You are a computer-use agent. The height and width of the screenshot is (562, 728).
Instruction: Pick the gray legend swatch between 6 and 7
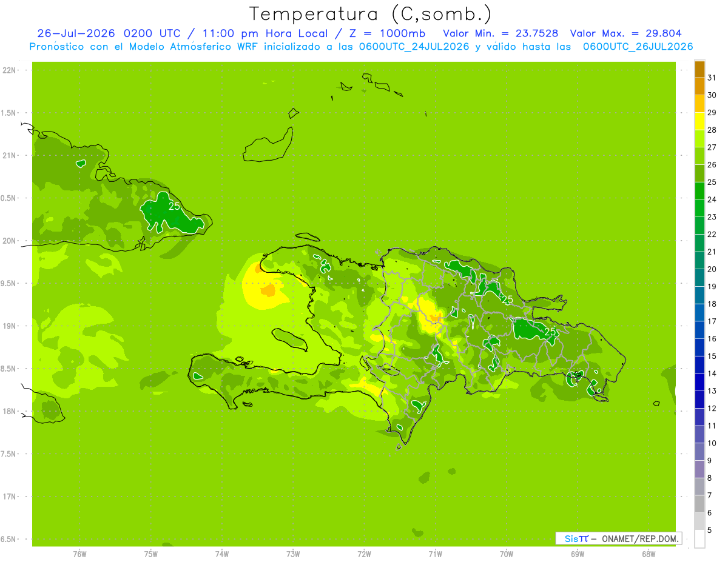click(x=699, y=504)
